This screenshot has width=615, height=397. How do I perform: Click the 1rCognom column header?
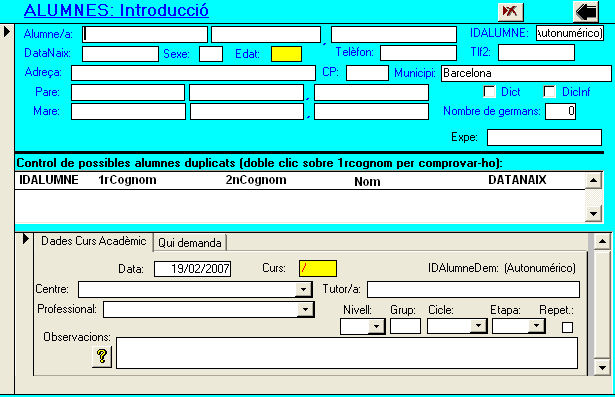coord(127,180)
